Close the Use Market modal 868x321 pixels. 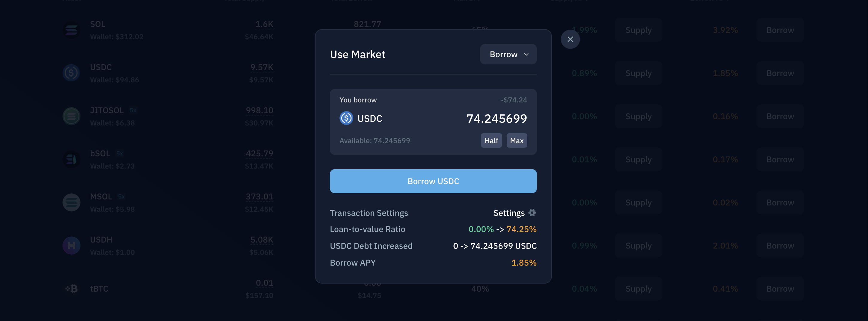pos(570,39)
